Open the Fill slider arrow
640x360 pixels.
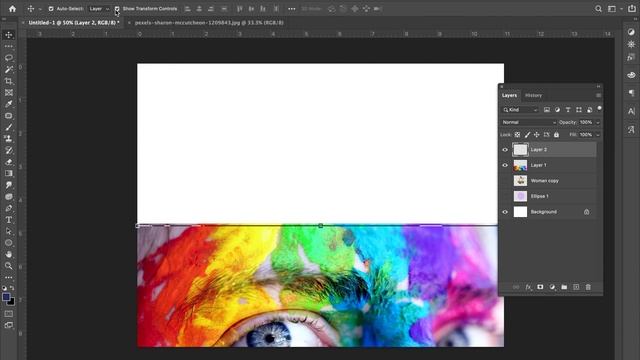click(598, 135)
